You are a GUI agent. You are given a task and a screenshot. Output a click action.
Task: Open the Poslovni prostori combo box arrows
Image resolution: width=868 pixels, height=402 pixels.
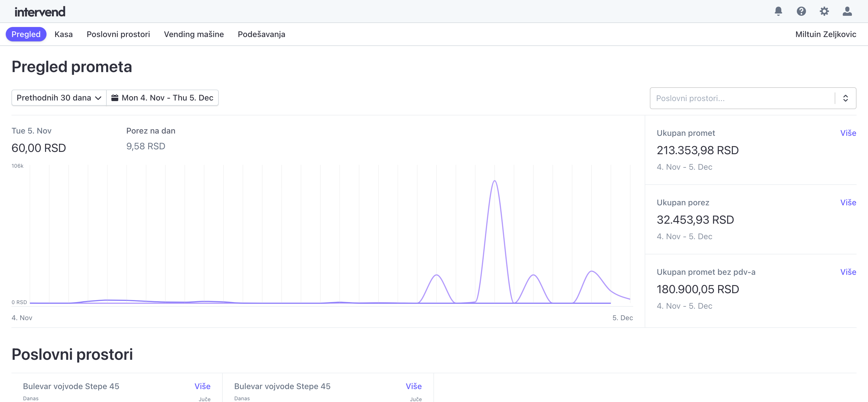coord(845,98)
